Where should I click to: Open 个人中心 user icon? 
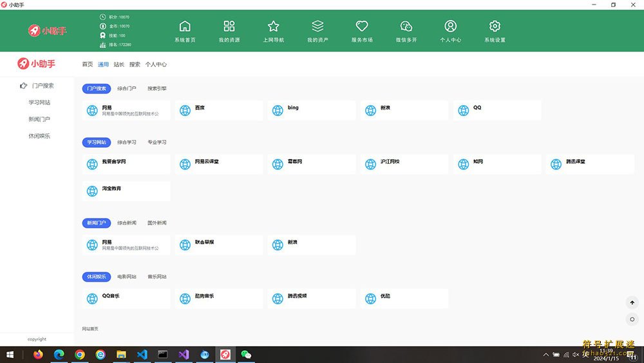[x=451, y=26]
